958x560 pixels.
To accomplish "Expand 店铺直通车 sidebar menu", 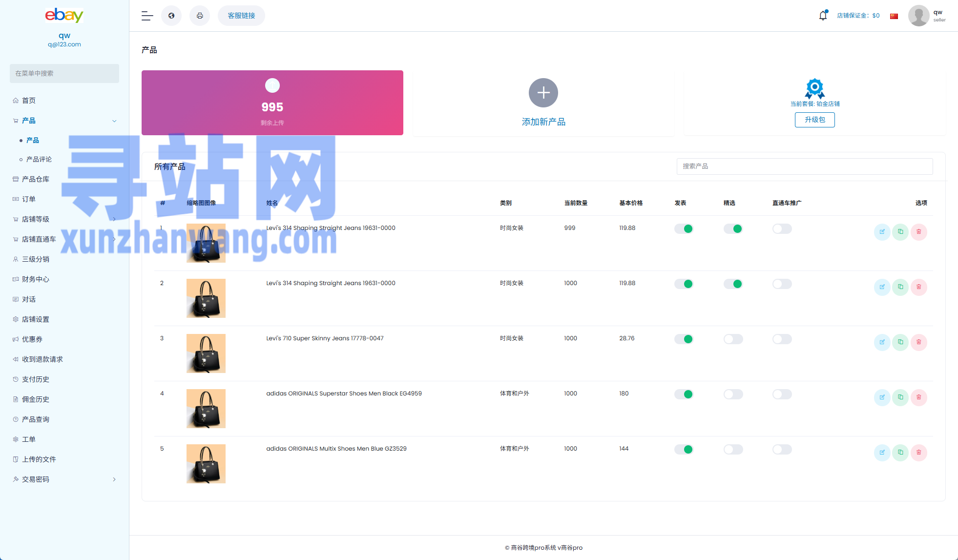I will pos(114,239).
